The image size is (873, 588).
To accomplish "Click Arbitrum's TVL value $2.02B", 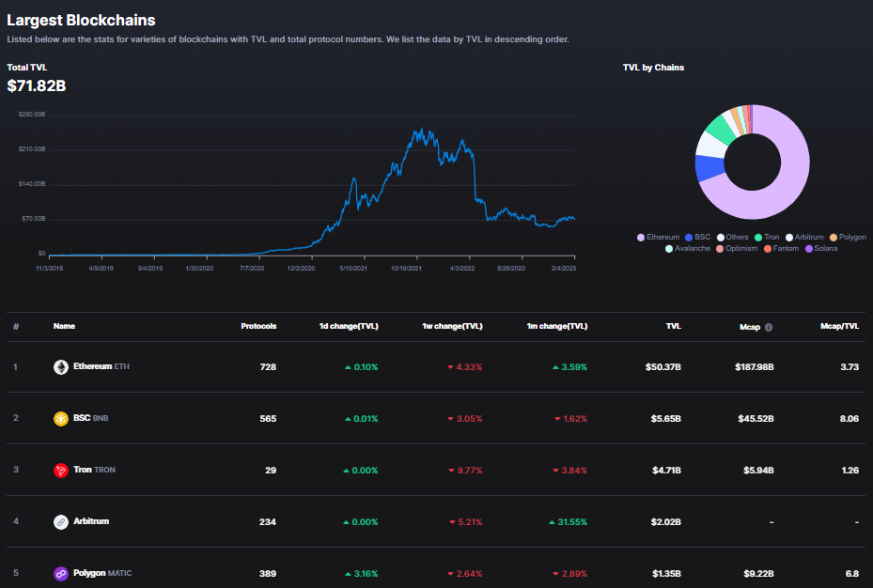I will click(x=666, y=522).
